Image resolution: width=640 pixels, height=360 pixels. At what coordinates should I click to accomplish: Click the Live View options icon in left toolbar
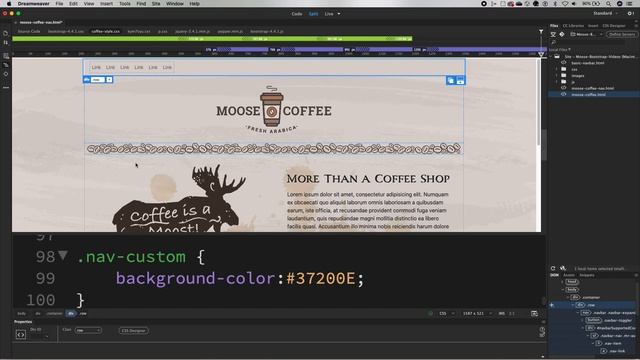6,56
